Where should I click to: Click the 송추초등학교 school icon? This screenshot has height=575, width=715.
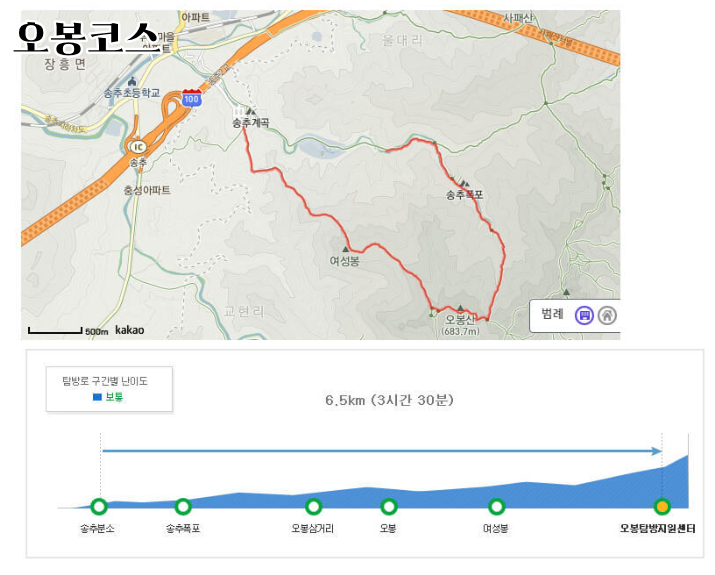click(x=133, y=81)
